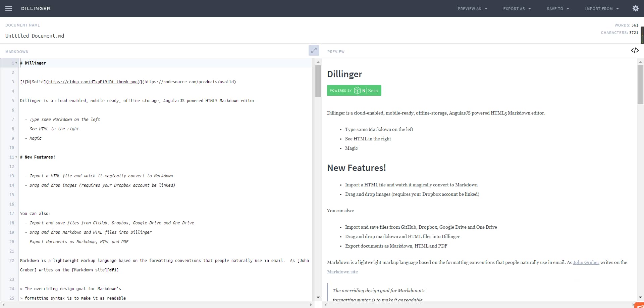Click 'See HTML in the right' in editor

point(54,129)
